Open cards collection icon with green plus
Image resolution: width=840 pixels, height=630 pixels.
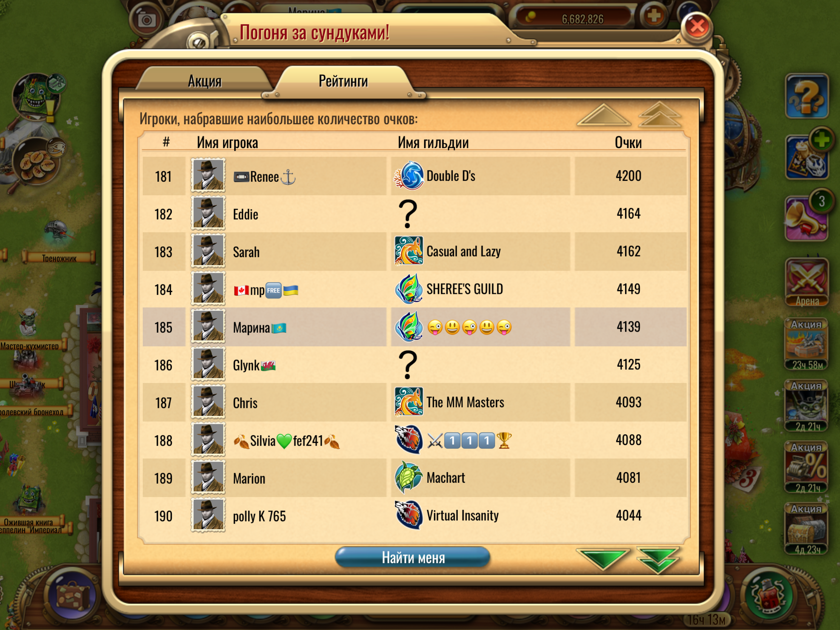pos(807,157)
